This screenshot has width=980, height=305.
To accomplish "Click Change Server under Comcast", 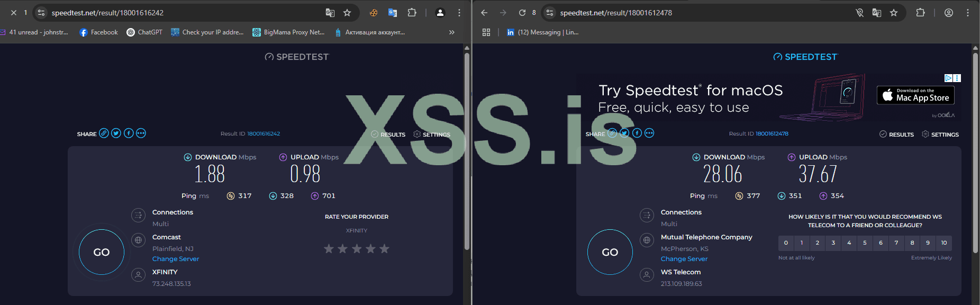I will point(176,259).
